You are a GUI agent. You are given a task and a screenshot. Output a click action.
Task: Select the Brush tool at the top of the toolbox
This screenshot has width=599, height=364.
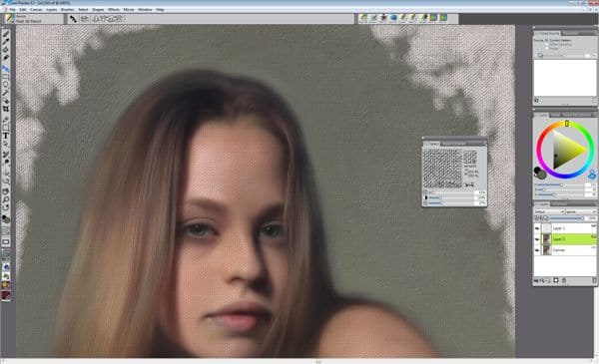click(x=6, y=34)
